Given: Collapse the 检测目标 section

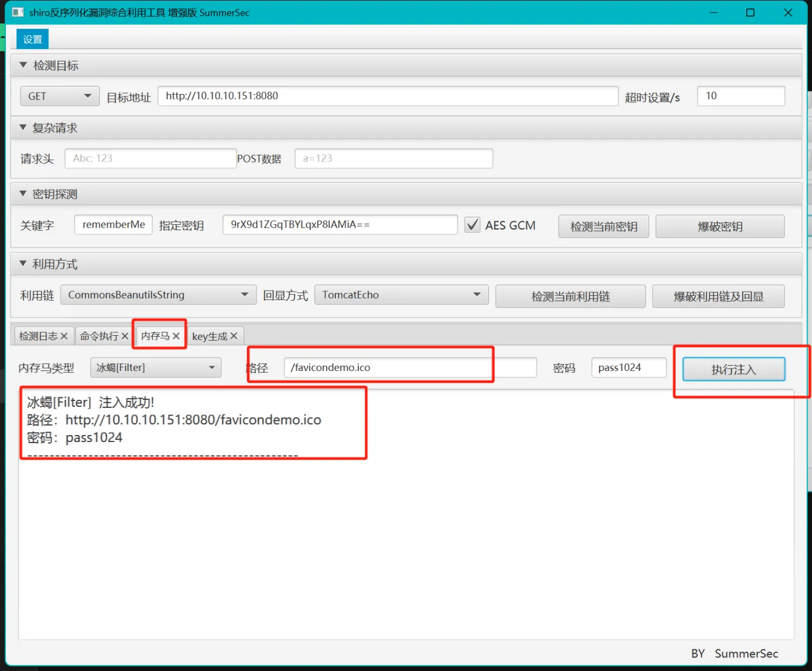Looking at the screenshot, I should pos(23,65).
